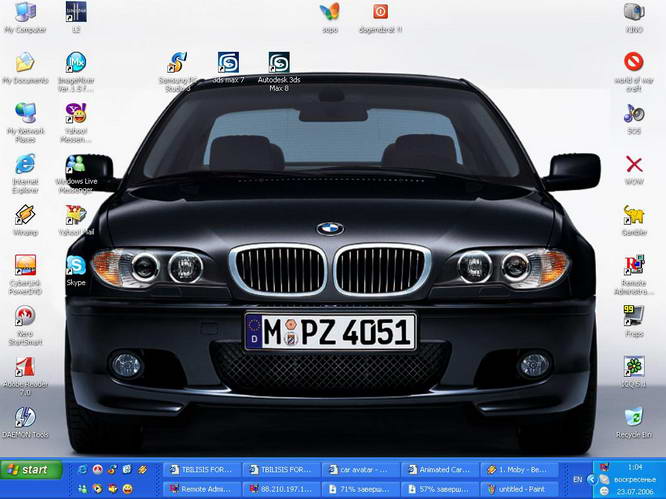Switch to 88.210.197.1... taskbar window
Screen dimensions: 666x499
point(281,489)
